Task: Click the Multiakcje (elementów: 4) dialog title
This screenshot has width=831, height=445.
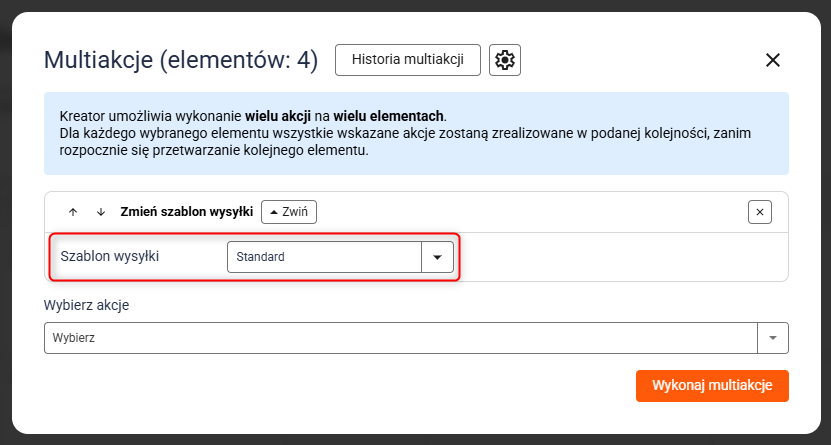Action: click(181, 61)
